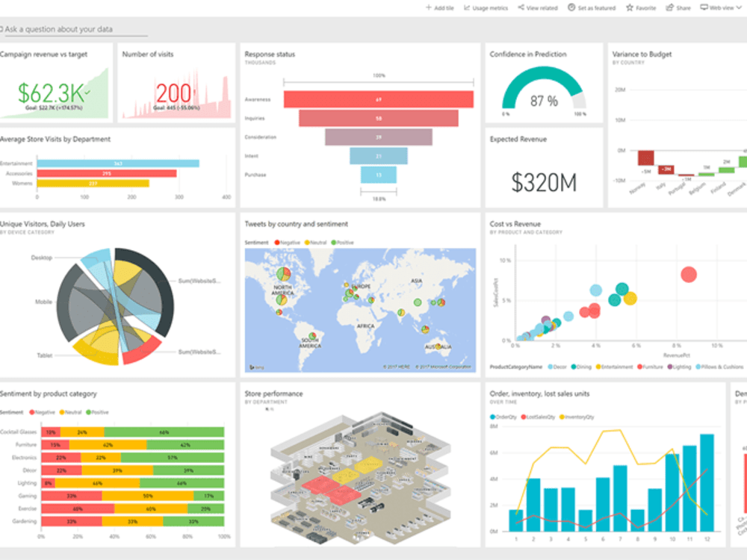Screen dimensions: 747x560
Task: Click the teal Dining color swatch
Action: pos(573,367)
